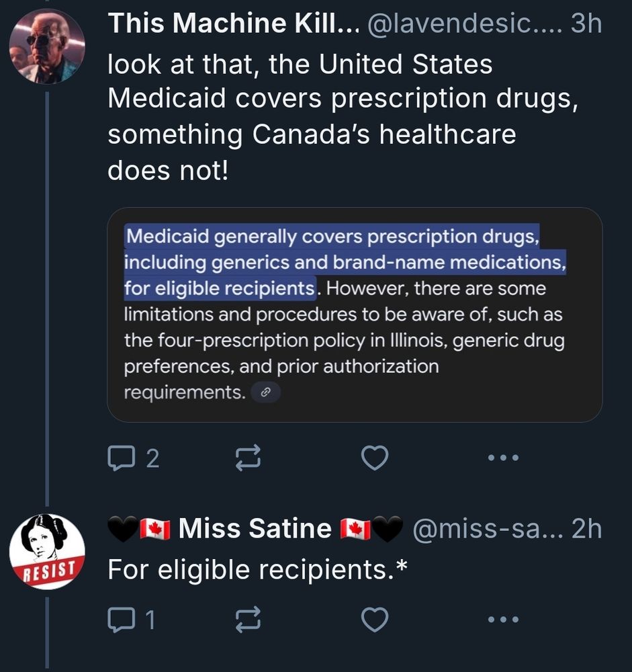The image size is (632, 672).
Task: Click the 3h timestamp
Action: pos(586,25)
